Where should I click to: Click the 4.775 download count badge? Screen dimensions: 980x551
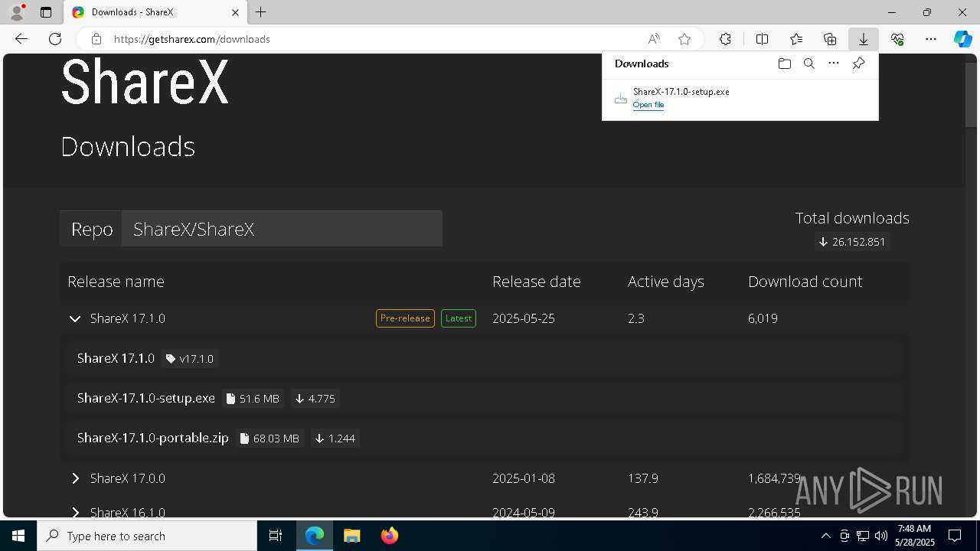315,399
